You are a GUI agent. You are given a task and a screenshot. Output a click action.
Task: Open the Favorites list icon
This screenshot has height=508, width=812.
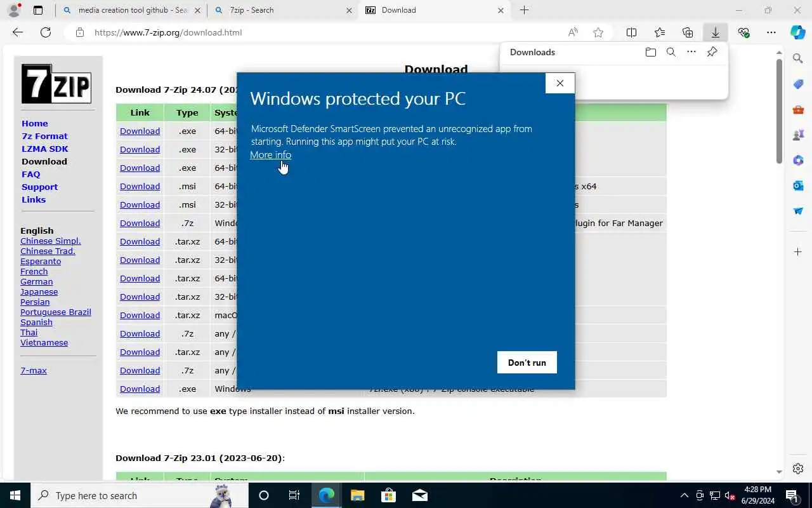click(x=660, y=32)
